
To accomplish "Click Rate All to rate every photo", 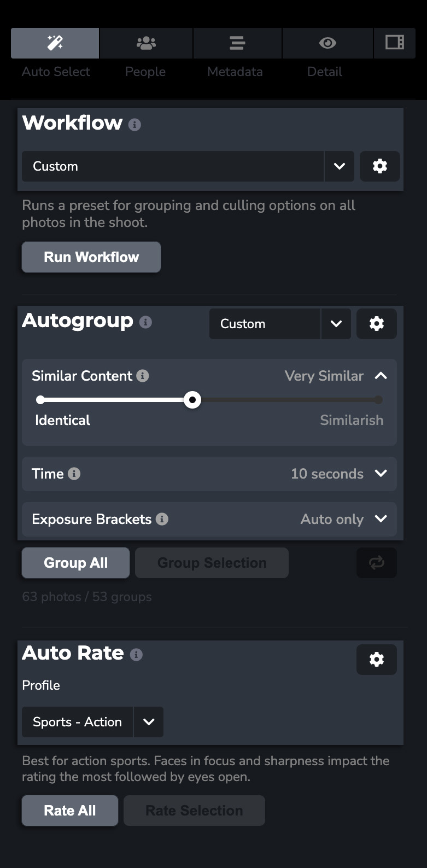I will [x=69, y=811].
